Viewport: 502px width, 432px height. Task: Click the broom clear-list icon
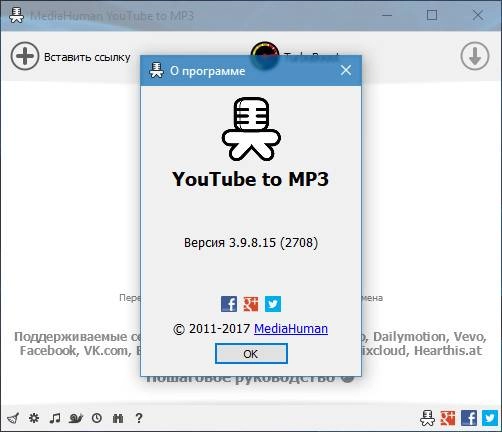[x=13, y=418]
